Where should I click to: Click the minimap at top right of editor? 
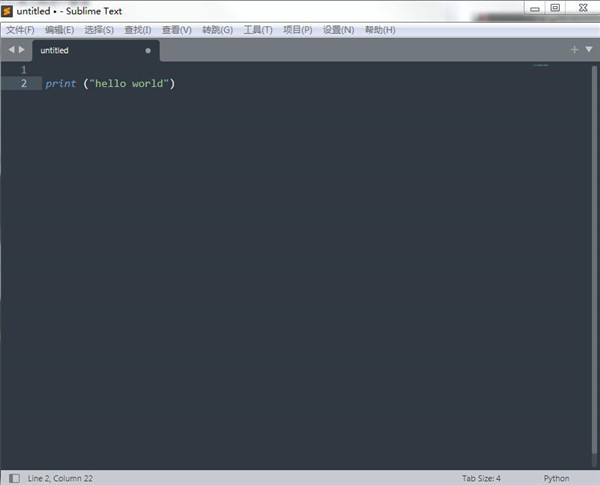pos(541,67)
